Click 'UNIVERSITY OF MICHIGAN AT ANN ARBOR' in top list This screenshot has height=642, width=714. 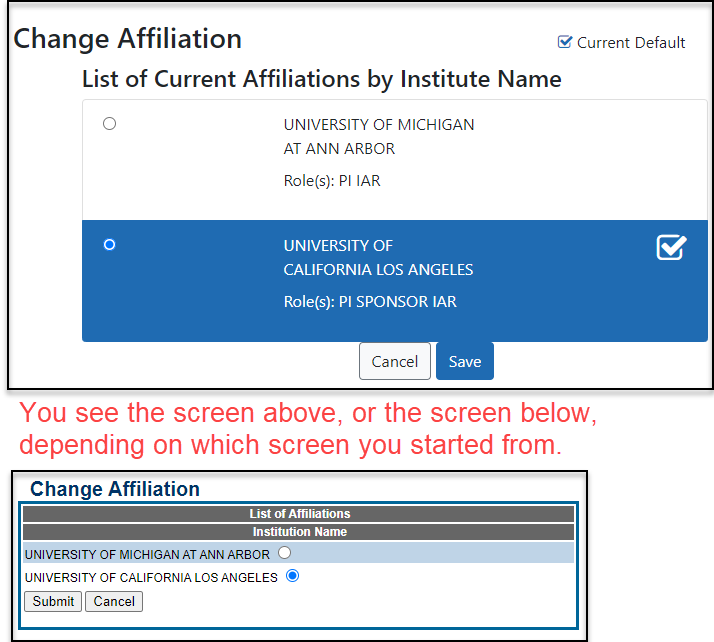[x=379, y=137]
